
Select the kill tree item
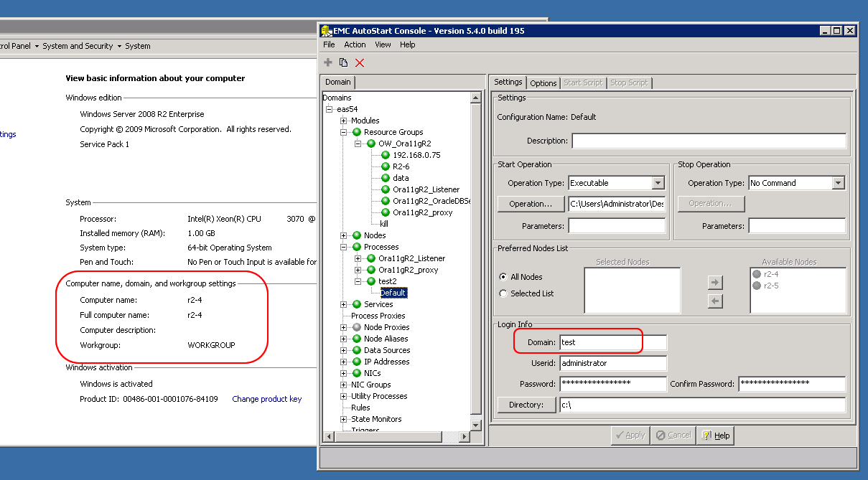coord(384,224)
